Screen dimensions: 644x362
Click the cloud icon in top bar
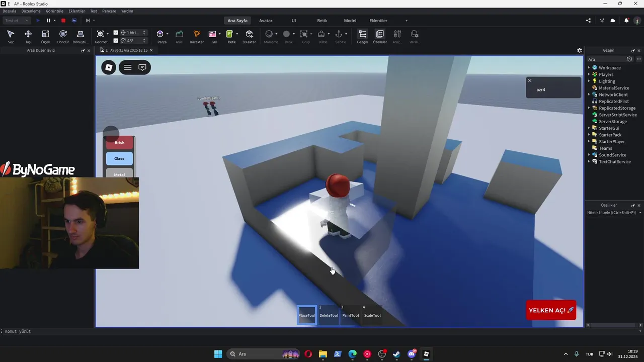click(x=613, y=21)
